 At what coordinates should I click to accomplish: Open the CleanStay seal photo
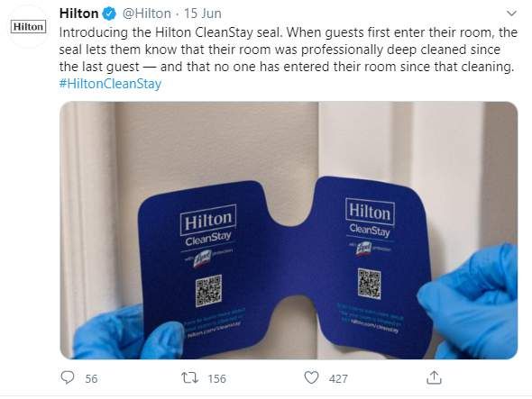click(x=289, y=231)
